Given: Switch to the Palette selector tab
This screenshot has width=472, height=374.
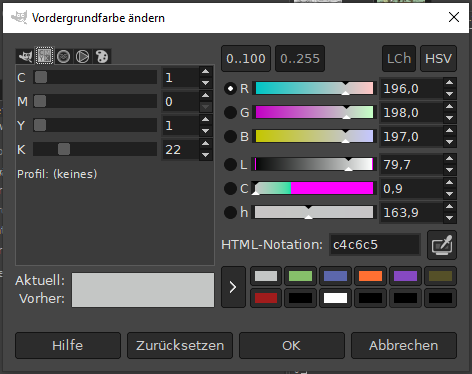Looking at the screenshot, I should click(x=102, y=56).
